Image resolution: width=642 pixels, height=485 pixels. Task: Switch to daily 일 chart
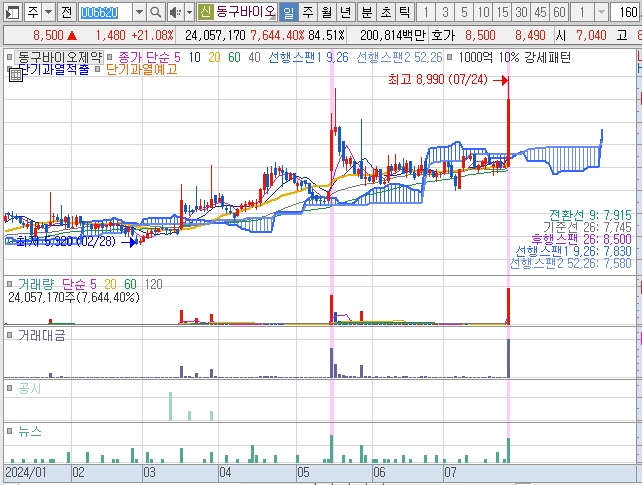coord(289,12)
